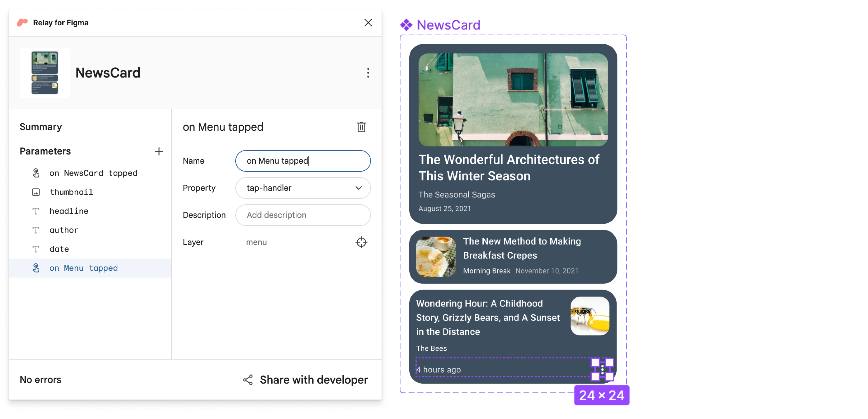Click the Relay for Figma logo icon

pyautogui.click(x=23, y=23)
